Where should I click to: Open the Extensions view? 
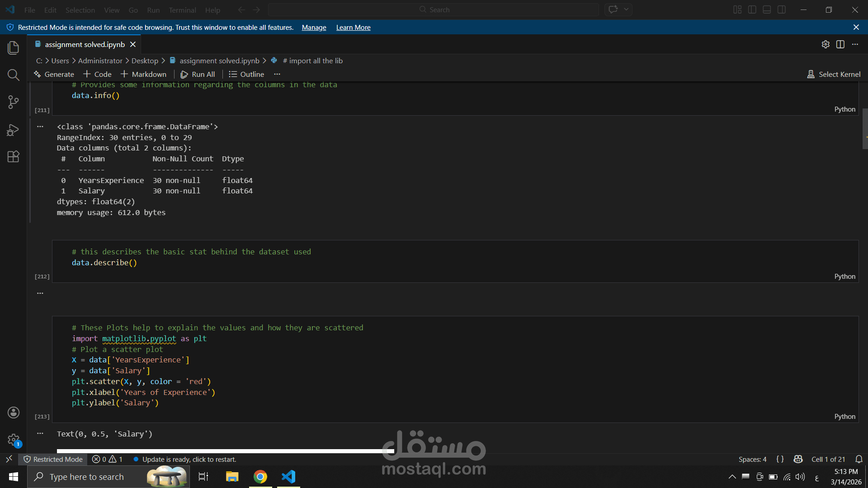14,157
